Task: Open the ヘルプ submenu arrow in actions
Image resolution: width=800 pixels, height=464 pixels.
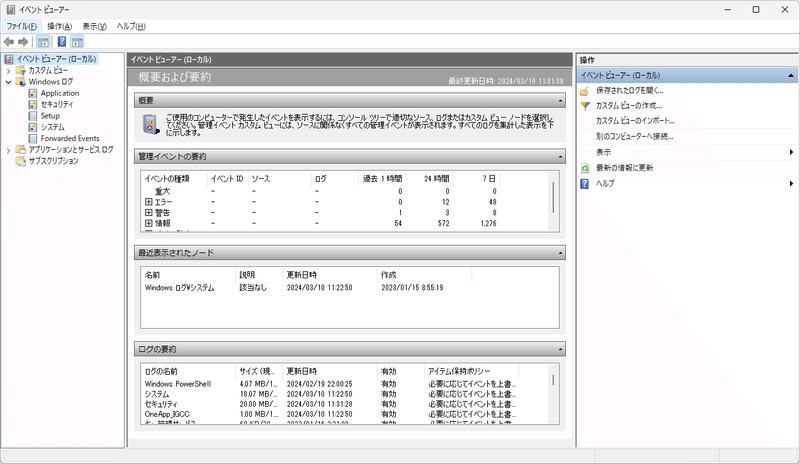Action: (791, 183)
